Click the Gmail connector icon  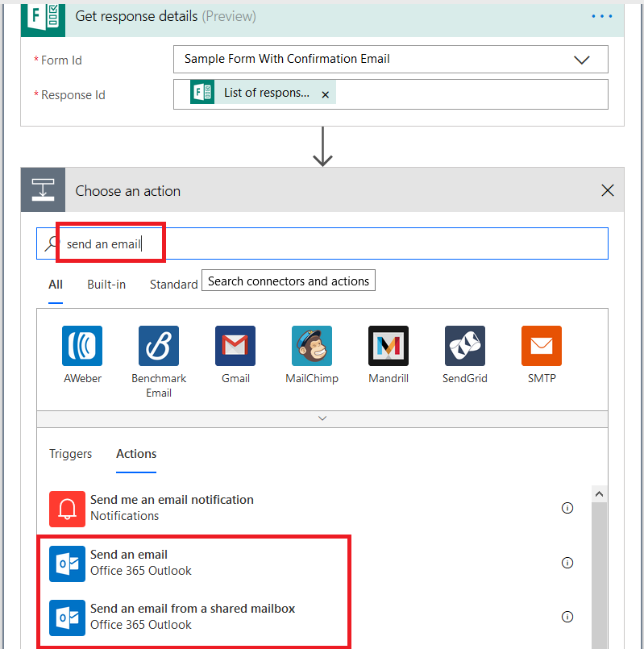(235, 346)
